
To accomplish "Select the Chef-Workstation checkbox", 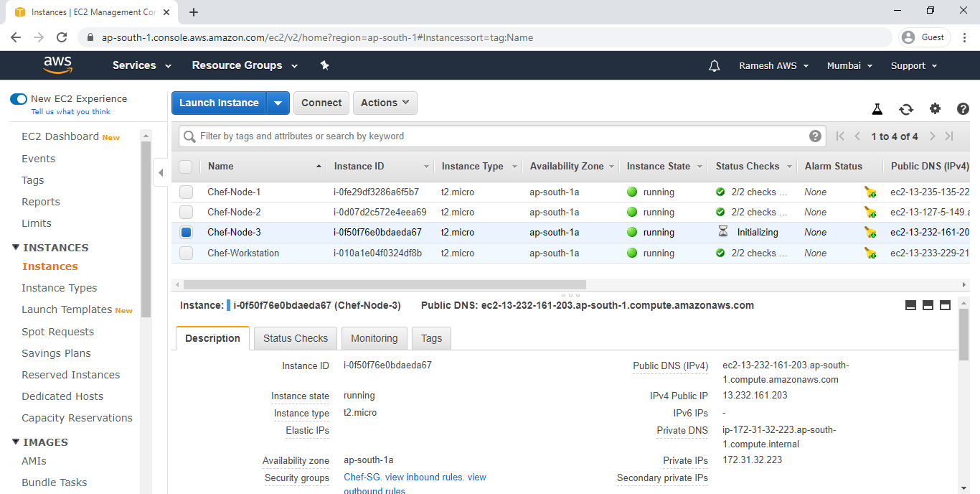I will [x=186, y=253].
